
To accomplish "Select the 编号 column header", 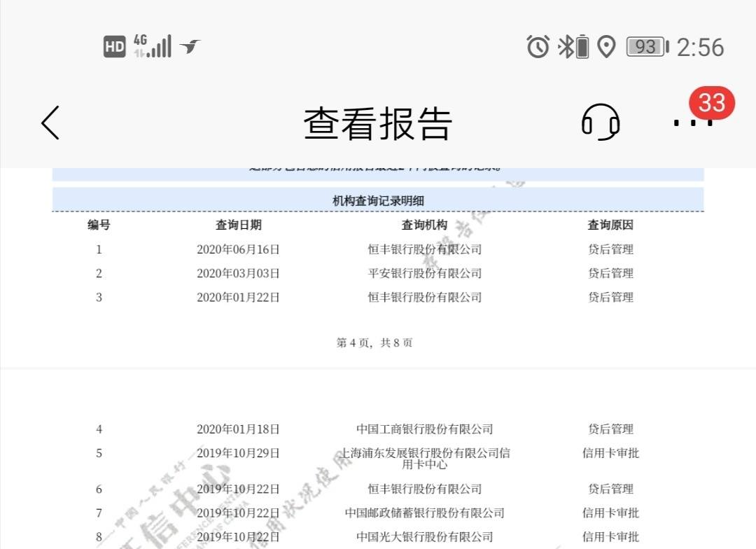I will [x=99, y=225].
